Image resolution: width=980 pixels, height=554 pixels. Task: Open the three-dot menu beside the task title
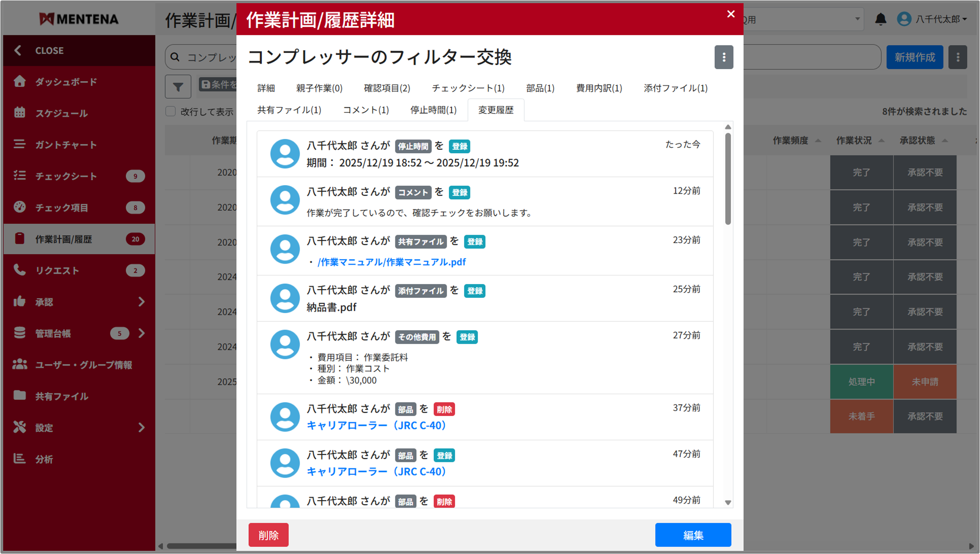tap(723, 57)
